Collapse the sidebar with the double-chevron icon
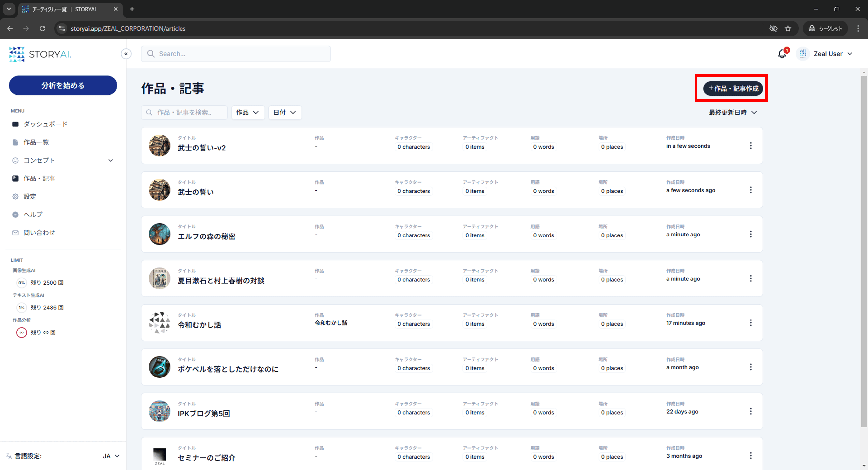This screenshot has width=868, height=470. pyautogui.click(x=126, y=54)
